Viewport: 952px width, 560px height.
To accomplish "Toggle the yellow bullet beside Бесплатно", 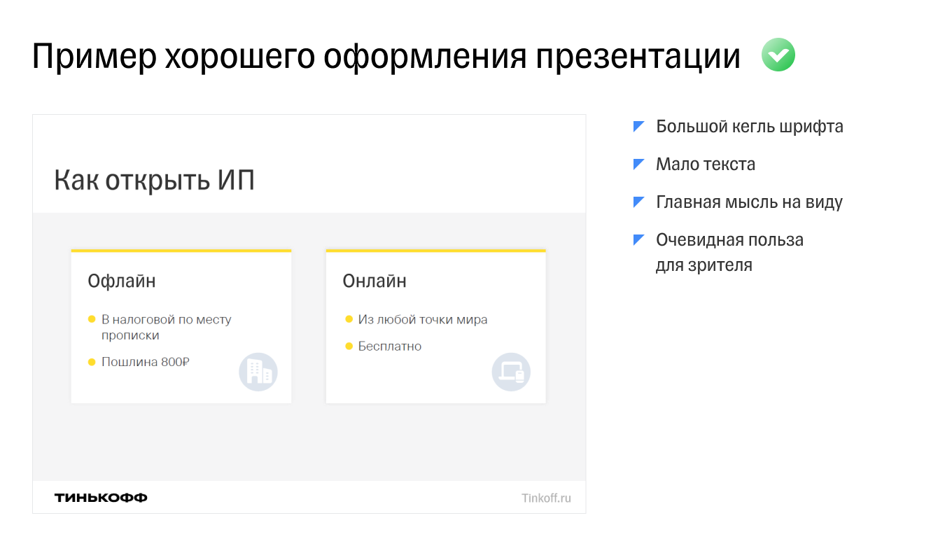I will coord(349,346).
